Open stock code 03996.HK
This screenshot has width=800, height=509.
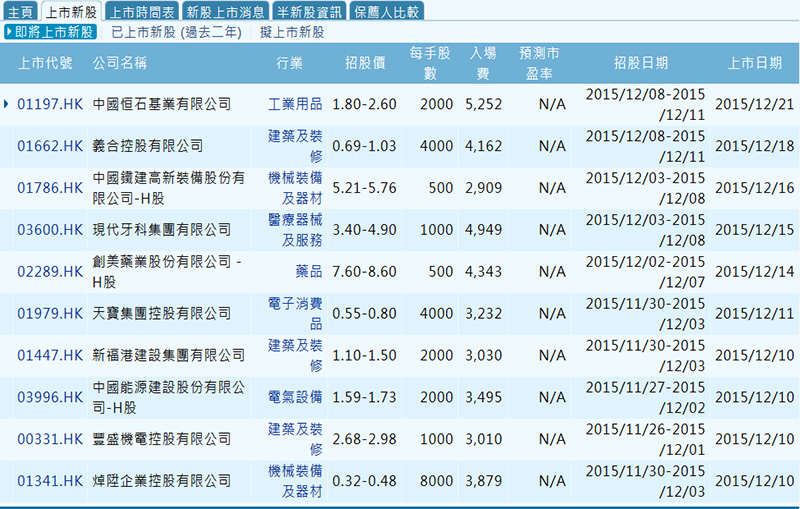50,397
